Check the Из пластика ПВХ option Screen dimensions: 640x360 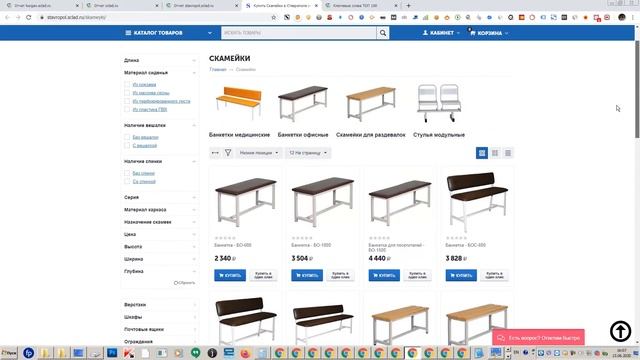127,109
